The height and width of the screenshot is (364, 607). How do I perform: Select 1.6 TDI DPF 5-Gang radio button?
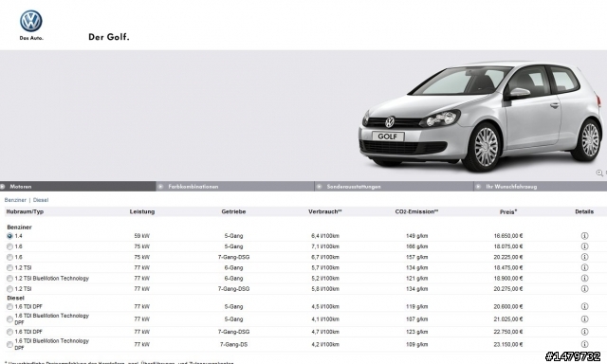[x=9, y=307]
